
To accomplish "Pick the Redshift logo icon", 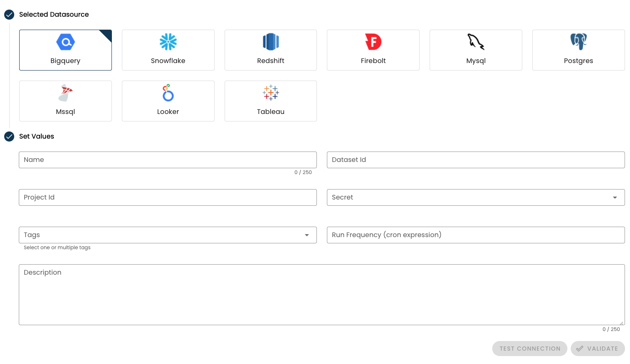I will tap(271, 42).
